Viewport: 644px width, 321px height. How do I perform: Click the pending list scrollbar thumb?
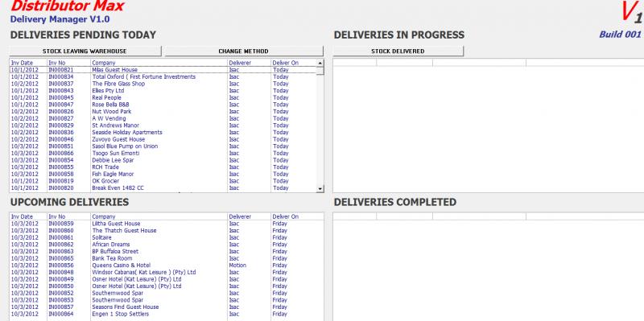320,70
